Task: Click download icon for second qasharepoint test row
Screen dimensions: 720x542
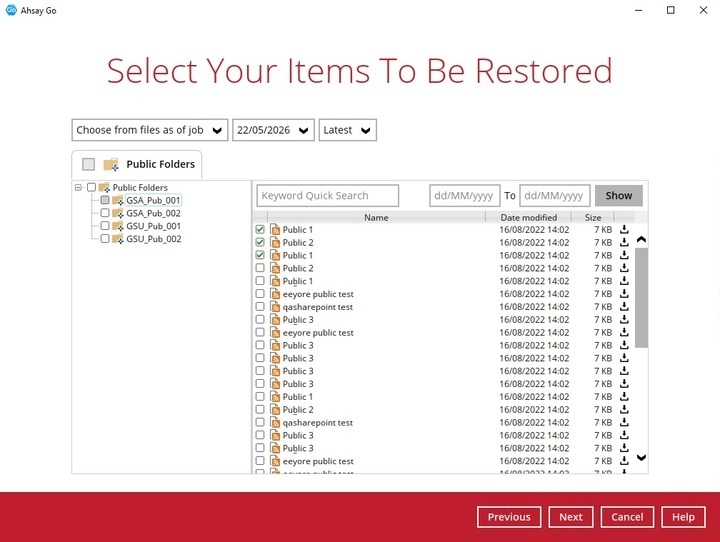Action: pos(624,422)
